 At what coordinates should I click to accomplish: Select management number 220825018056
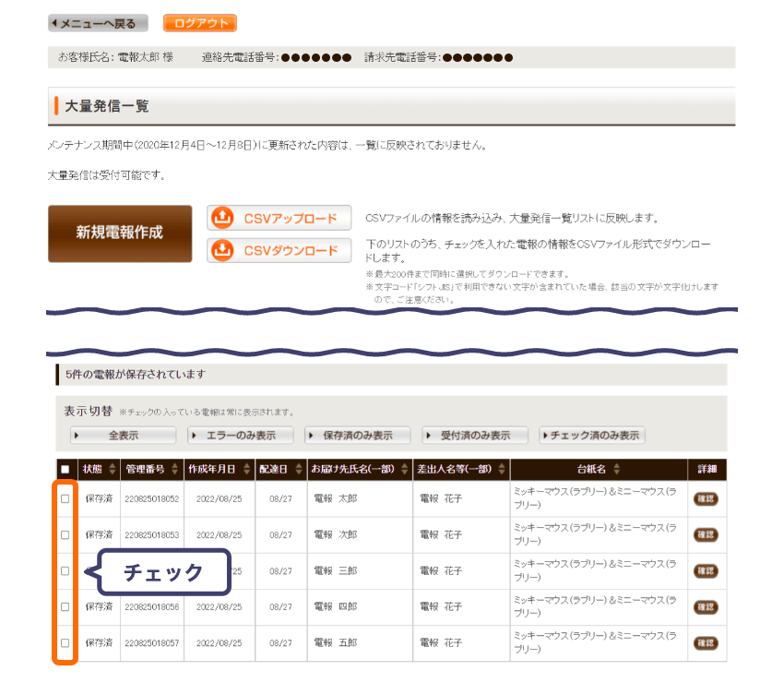[x=152, y=607]
